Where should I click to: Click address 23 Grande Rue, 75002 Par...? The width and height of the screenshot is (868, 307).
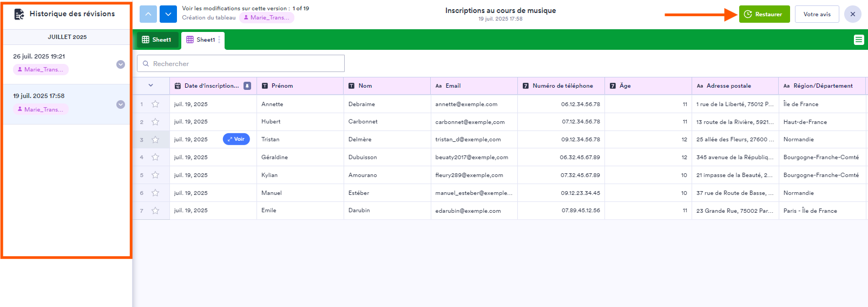tap(735, 211)
